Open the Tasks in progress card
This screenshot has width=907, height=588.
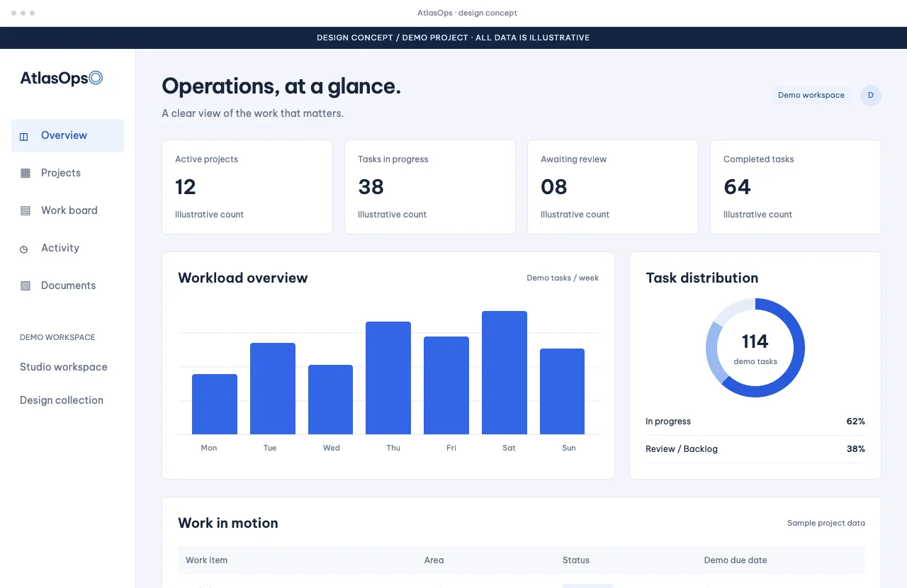pyautogui.click(x=430, y=187)
